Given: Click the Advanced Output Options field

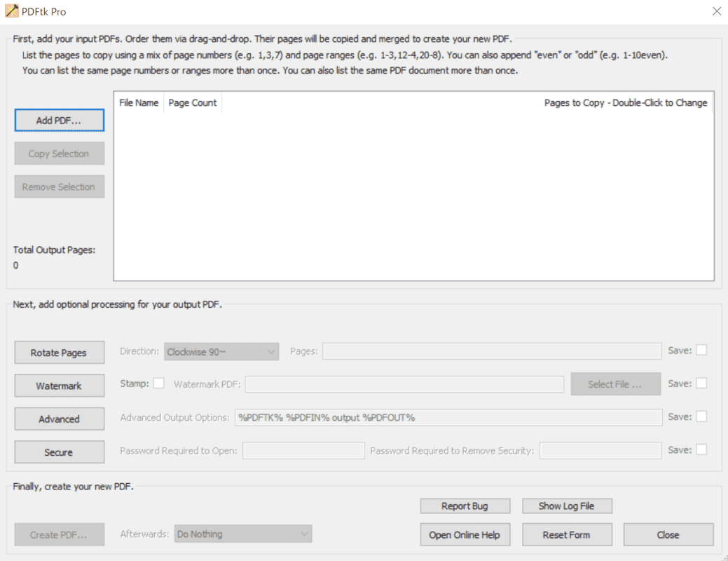Looking at the screenshot, I should tap(448, 417).
